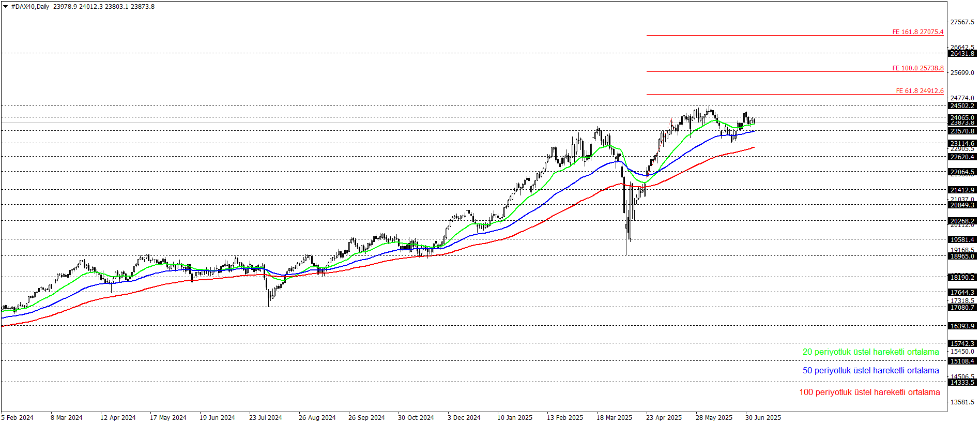Screen dimensions: 980x424
Task: Click the 23 Jul 2024 date label
Action: click(266, 418)
